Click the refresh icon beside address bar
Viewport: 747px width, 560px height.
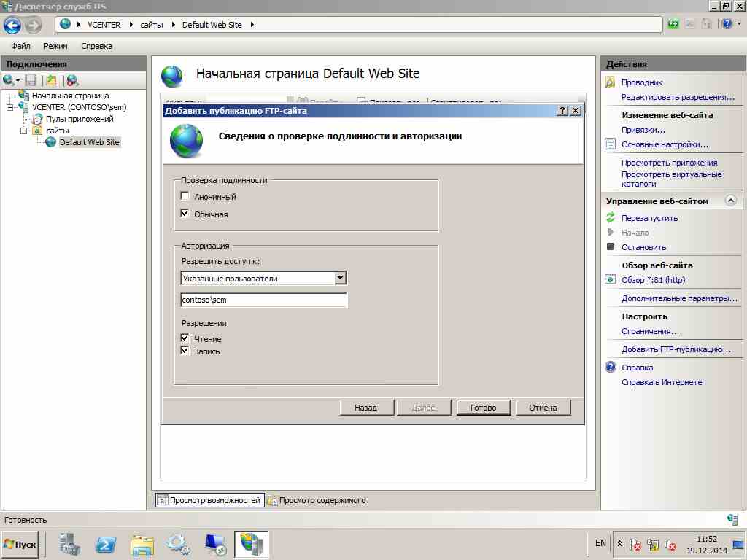click(673, 24)
